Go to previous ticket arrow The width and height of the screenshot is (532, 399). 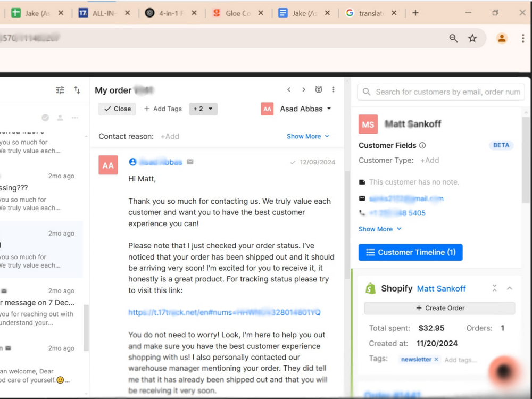click(289, 89)
